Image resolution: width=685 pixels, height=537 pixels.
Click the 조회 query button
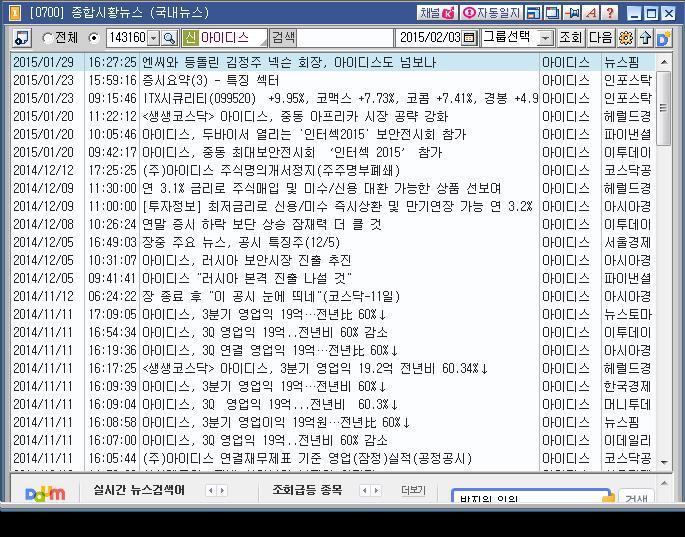click(570, 38)
